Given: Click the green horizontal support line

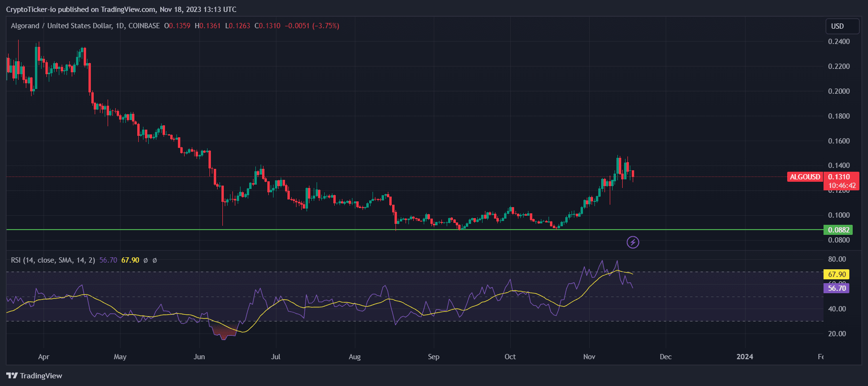Looking at the screenshot, I should pos(287,230).
